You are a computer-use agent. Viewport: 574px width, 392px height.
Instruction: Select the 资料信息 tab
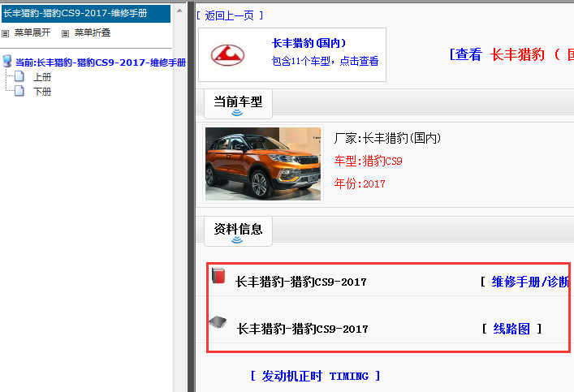coord(238,231)
